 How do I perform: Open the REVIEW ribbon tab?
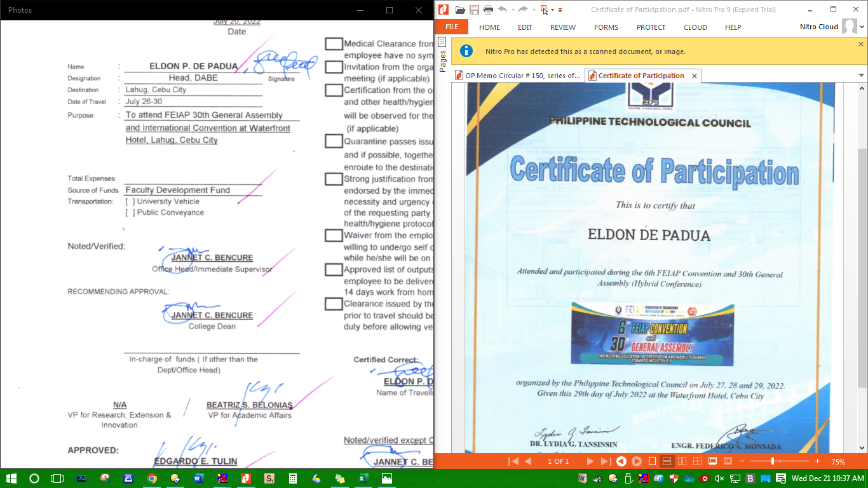point(562,27)
